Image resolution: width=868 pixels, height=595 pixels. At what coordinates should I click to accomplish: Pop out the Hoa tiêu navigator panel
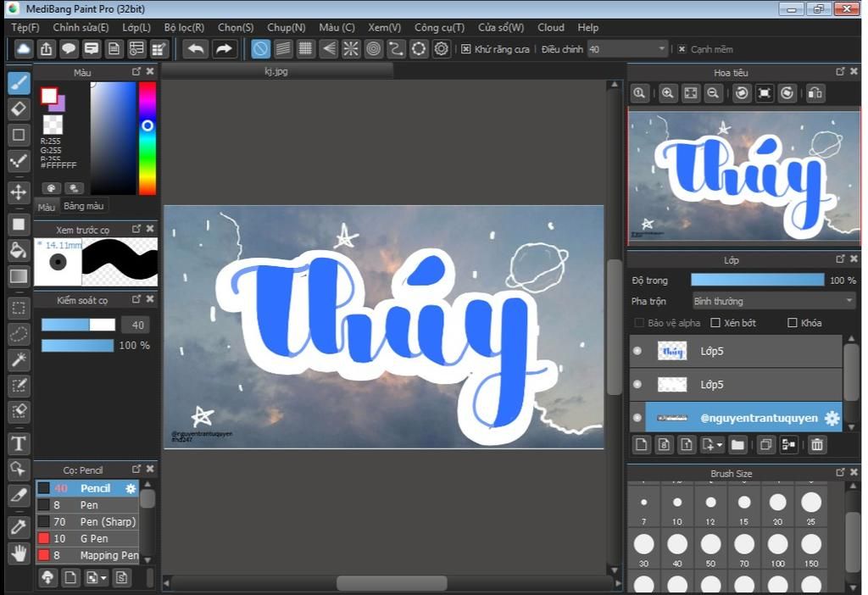(840, 71)
